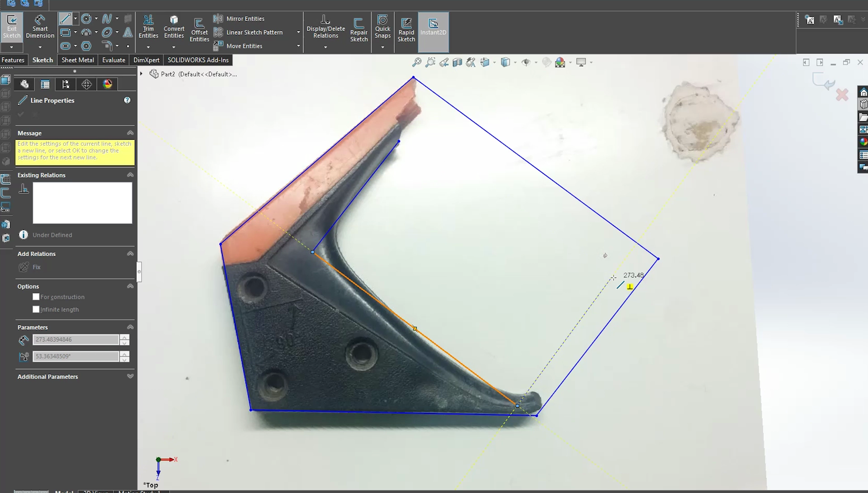Select the Centerpoint Arc tool
Image resolution: width=868 pixels, height=493 pixels.
tap(86, 33)
